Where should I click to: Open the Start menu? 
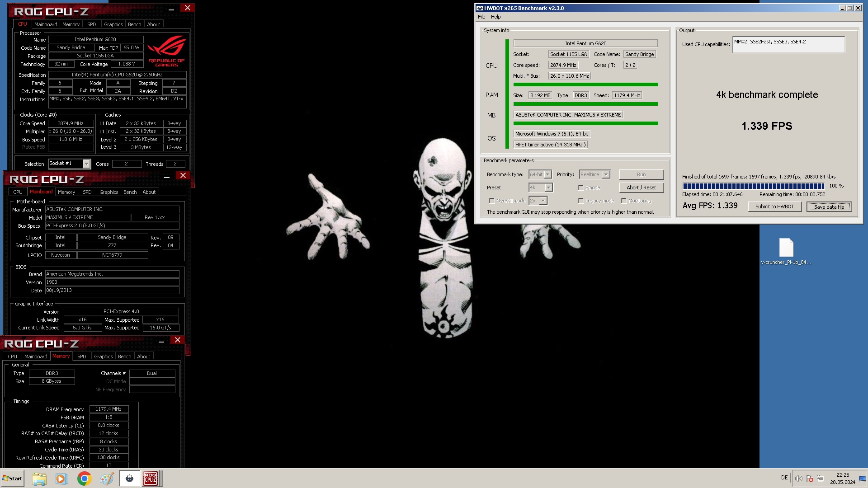pos(12,479)
